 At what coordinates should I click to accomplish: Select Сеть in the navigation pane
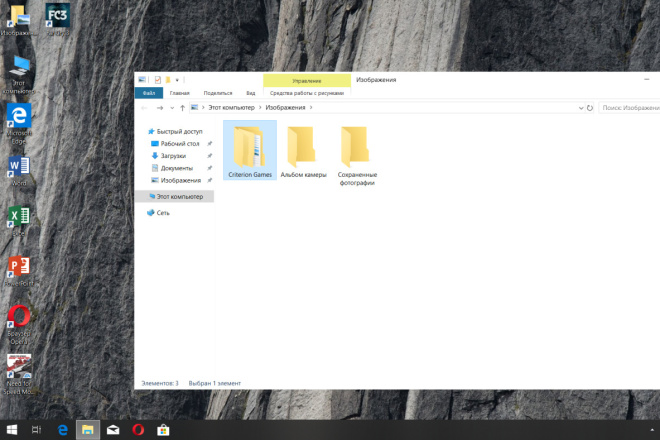coord(158,213)
